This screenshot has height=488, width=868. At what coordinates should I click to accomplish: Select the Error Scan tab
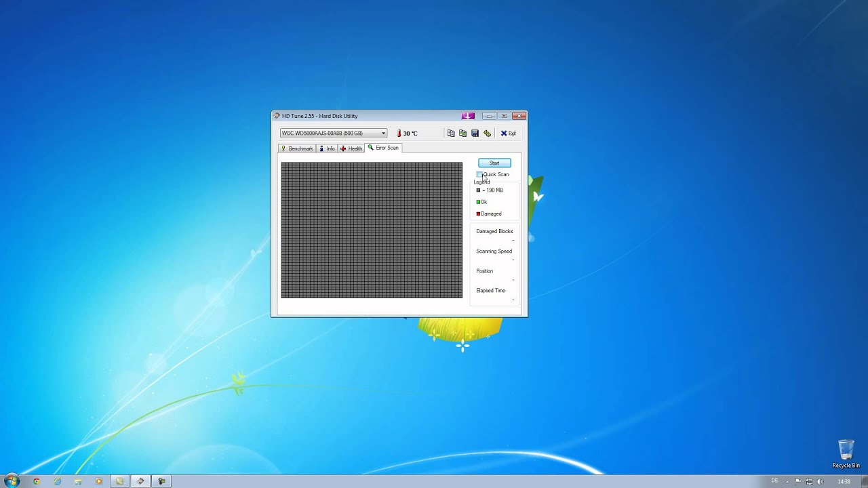tap(383, 148)
